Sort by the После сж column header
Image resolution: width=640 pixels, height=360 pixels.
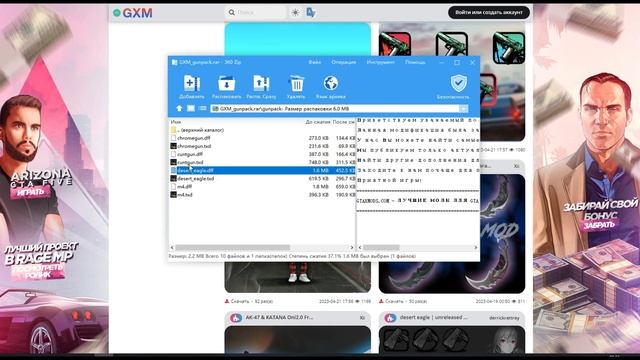(x=343, y=122)
